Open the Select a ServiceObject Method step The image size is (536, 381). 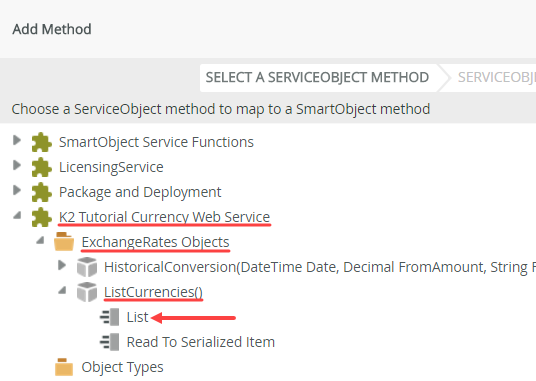(317, 78)
